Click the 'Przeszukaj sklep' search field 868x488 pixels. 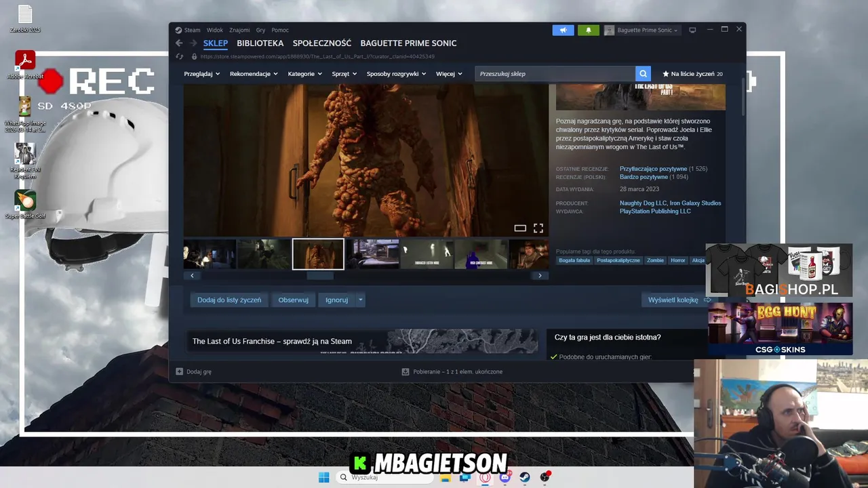555,74
